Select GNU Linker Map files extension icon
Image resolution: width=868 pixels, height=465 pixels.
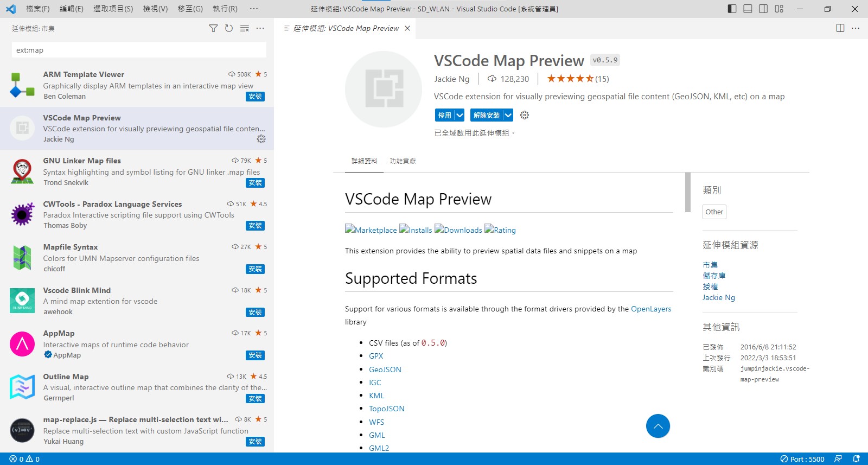tap(22, 171)
